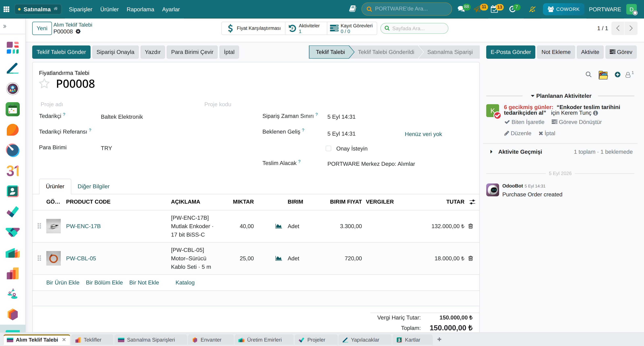
Task: Delete the PW-ENC-17B order line
Action: coord(471,226)
